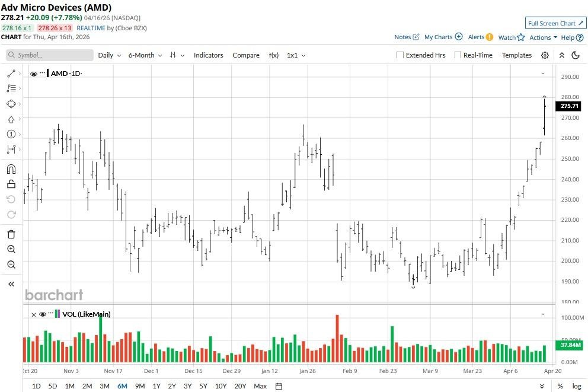
Task: Zoom in with the plus magnifier
Action: pos(11,250)
